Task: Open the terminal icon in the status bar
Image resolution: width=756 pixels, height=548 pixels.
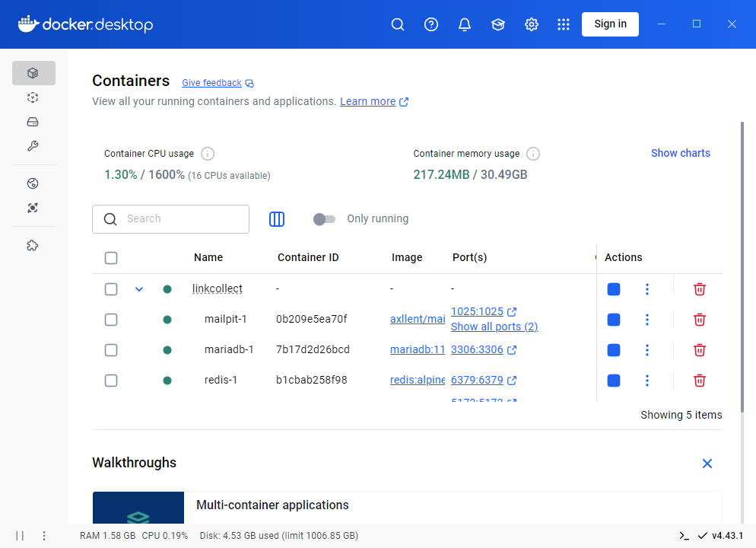Action: pos(685,536)
